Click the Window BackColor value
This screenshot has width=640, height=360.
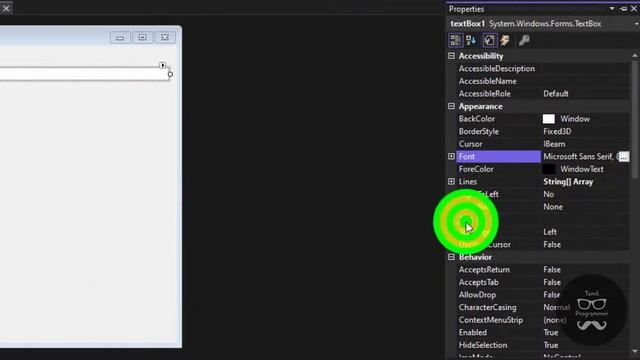pyautogui.click(x=575, y=119)
